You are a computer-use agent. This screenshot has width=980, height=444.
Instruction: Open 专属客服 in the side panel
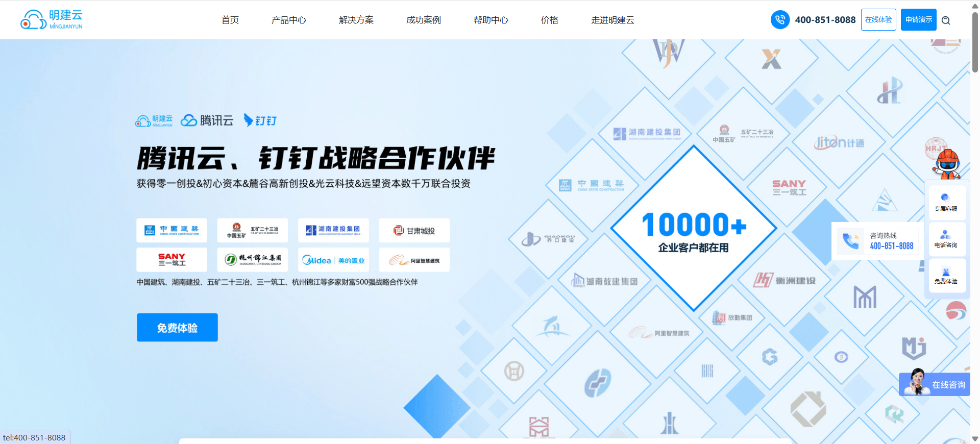point(946,203)
